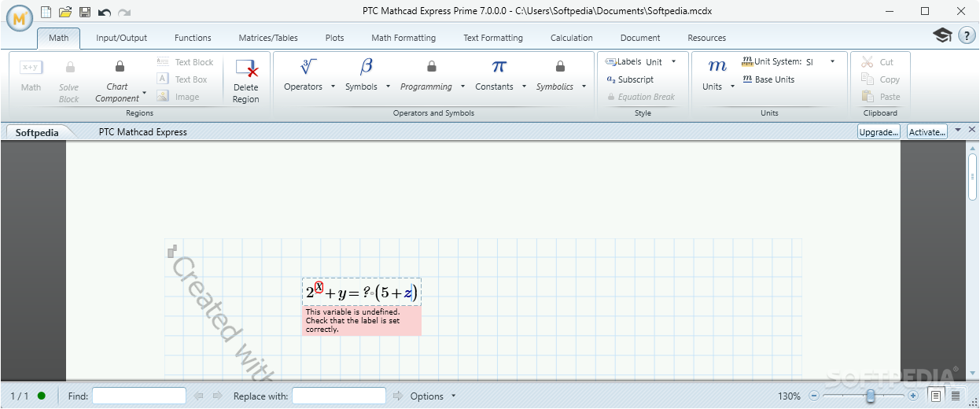This screenshot has height=409, width=980.
Task: Open the Math Formatting ribbon tab
Action: click(x=403, y=38)
